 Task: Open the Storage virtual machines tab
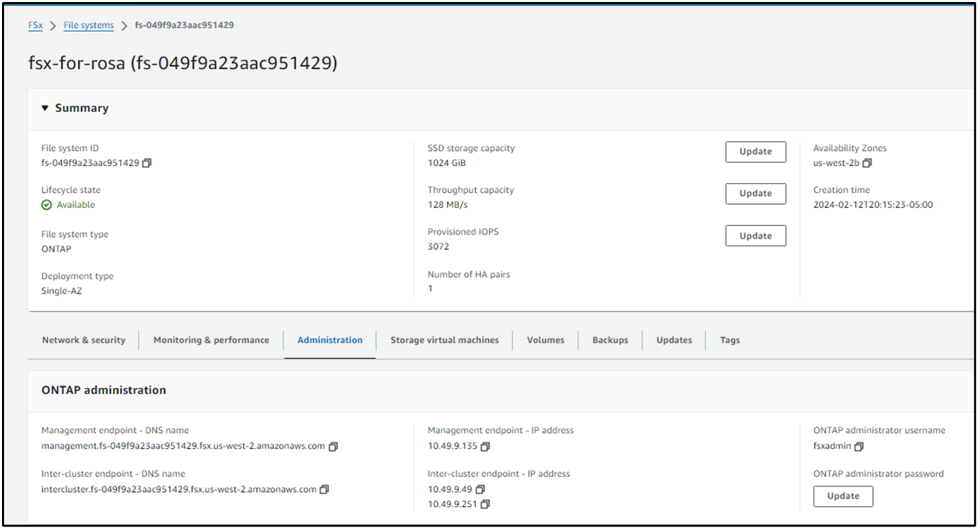[444, 340]
